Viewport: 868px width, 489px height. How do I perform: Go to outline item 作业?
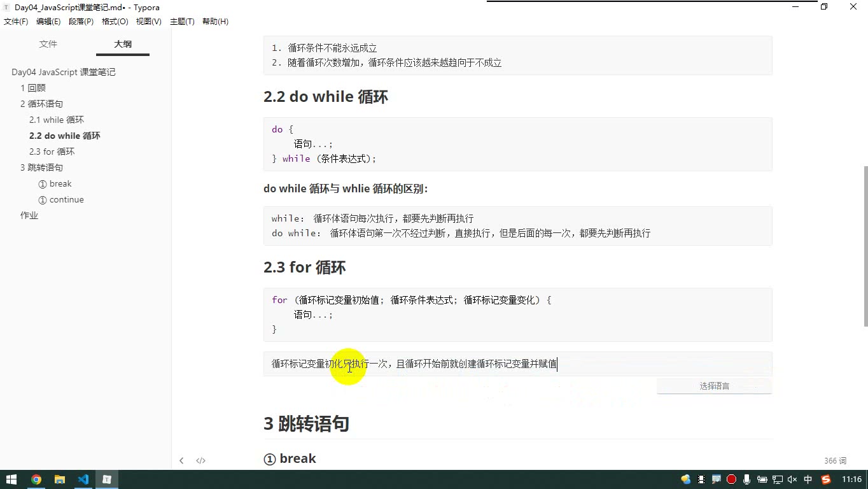click(x=29, y=215)
